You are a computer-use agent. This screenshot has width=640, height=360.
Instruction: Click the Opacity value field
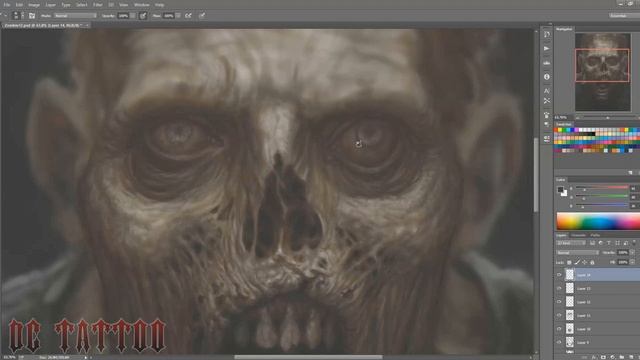point(123,16)
